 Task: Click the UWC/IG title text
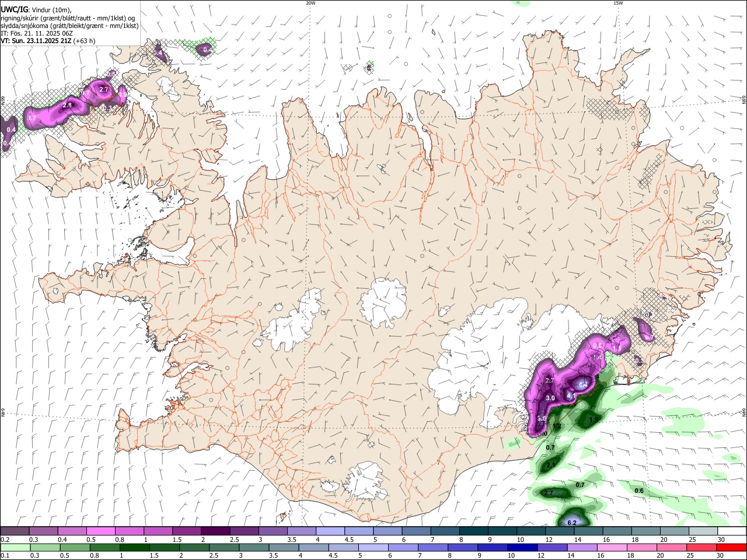[x=14, y=9]
